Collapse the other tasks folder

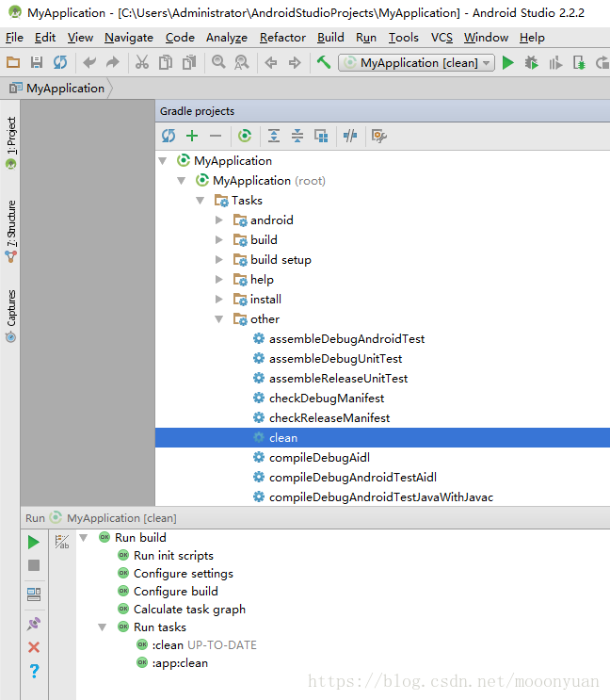[219, 319]
